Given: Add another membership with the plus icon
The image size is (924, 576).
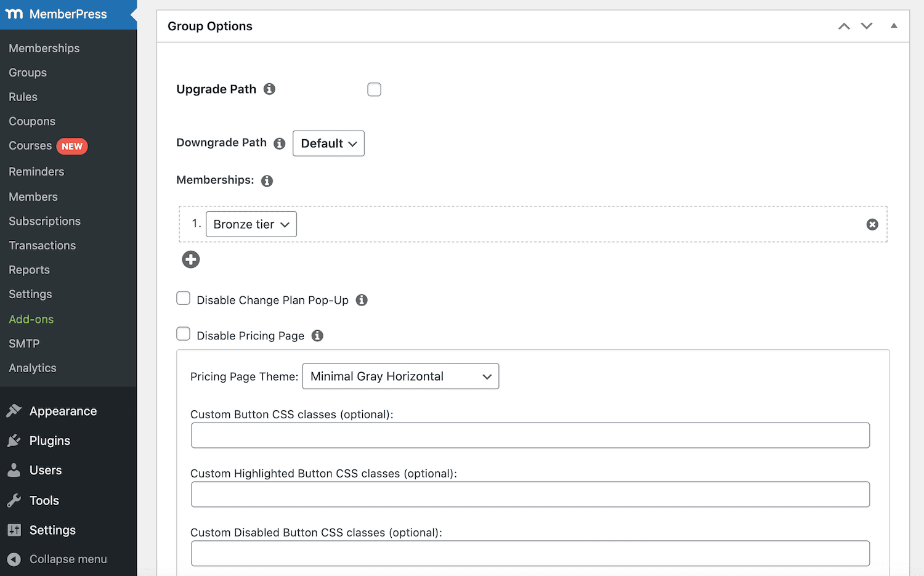Looking at the screenshot, I should [x=190, y=259].
